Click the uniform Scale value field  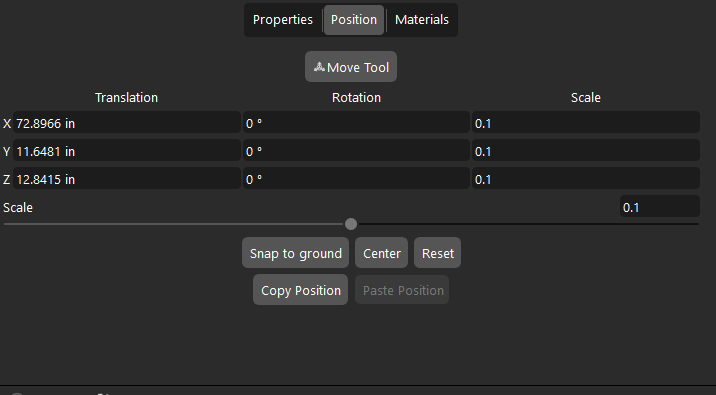coord(660,207)
